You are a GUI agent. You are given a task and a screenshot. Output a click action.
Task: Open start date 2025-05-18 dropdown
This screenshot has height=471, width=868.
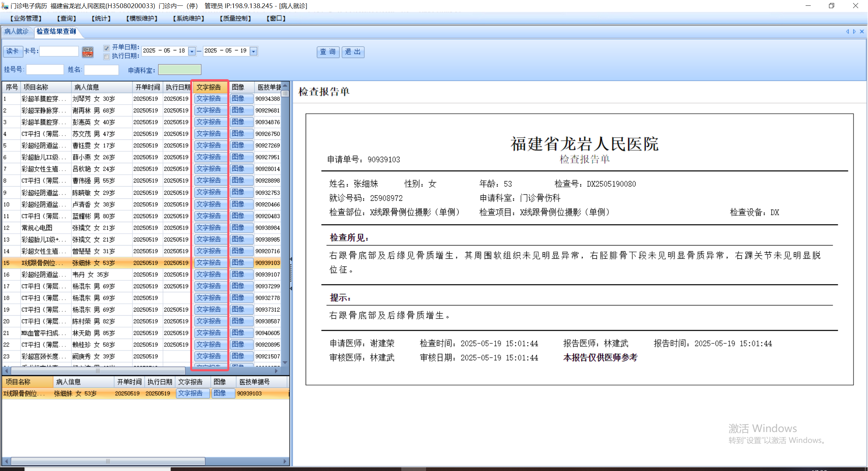point(192,51)
